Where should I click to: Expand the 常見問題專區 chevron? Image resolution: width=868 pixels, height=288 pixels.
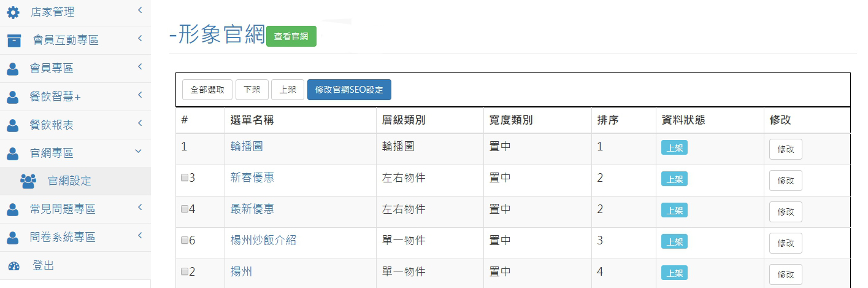click(140, 208)
